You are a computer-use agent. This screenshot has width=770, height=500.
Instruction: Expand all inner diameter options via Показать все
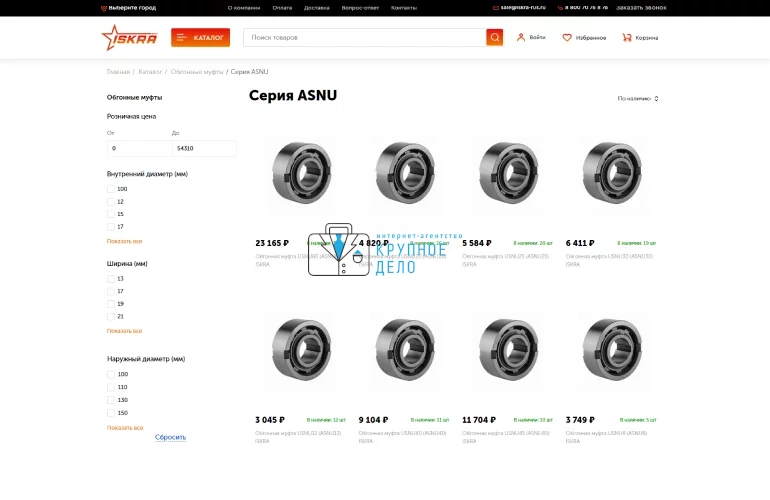(125, 241)
